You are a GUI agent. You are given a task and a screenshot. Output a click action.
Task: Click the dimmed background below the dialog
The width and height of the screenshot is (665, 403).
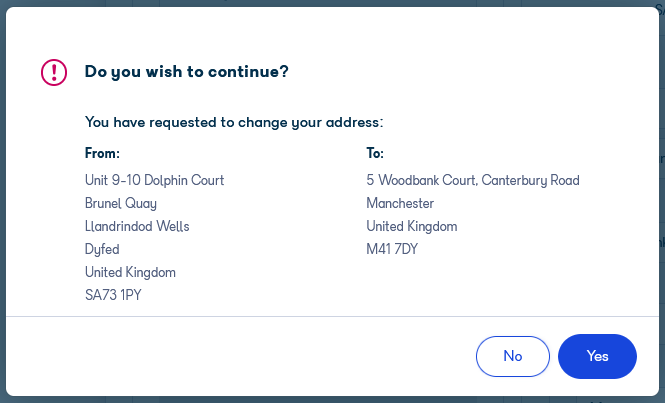(x=332, y=400)
